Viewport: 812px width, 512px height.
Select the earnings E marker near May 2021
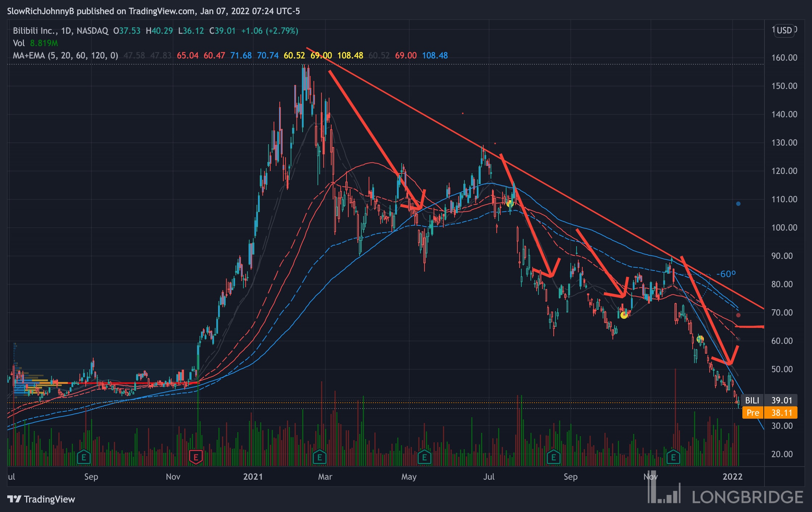[425, 457]
